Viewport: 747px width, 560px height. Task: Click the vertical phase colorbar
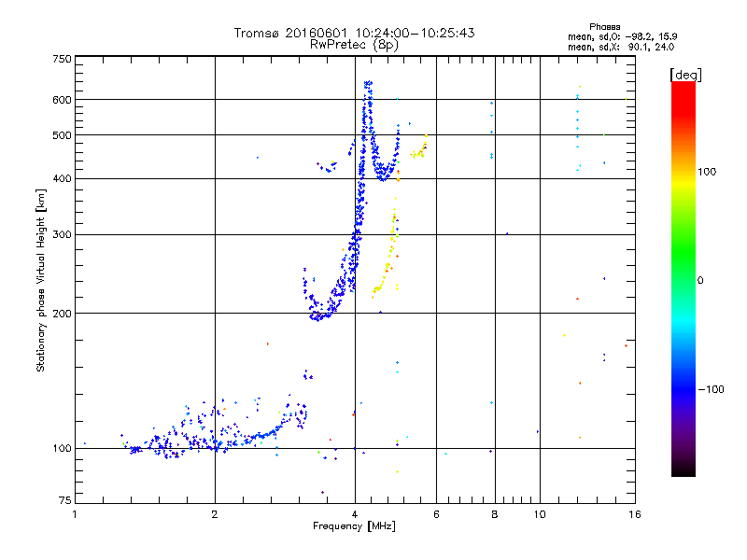coord(684,279)
